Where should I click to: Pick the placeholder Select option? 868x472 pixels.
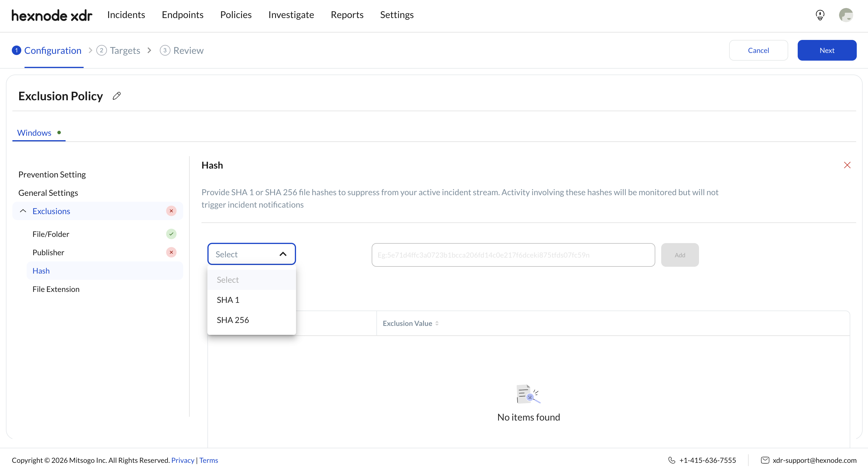point(251,280)
